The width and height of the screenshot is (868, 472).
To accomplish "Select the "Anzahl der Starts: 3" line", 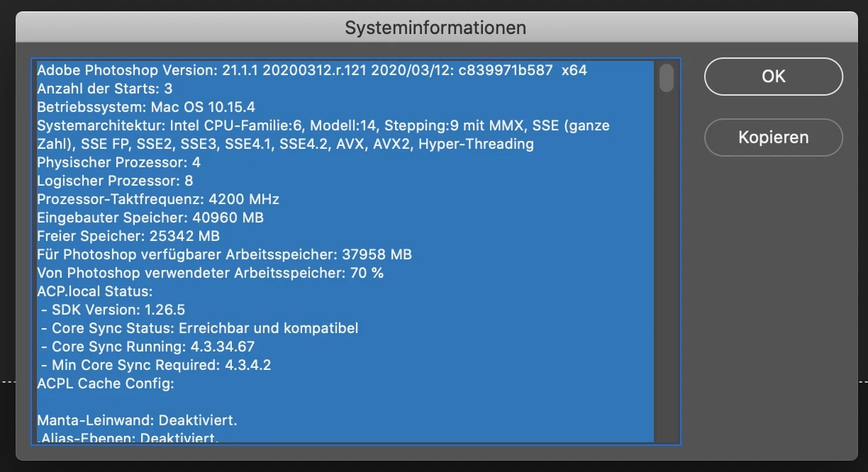I will [105, 89].
